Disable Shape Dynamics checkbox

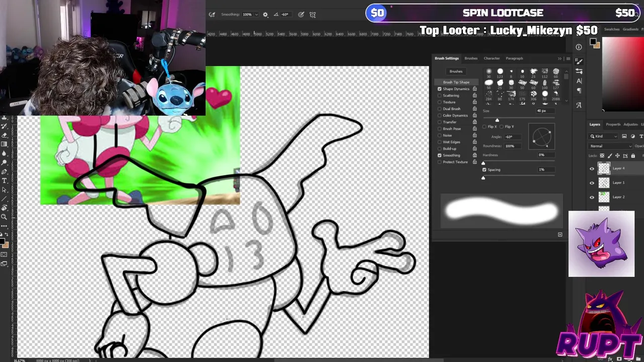tap(439, 89)
